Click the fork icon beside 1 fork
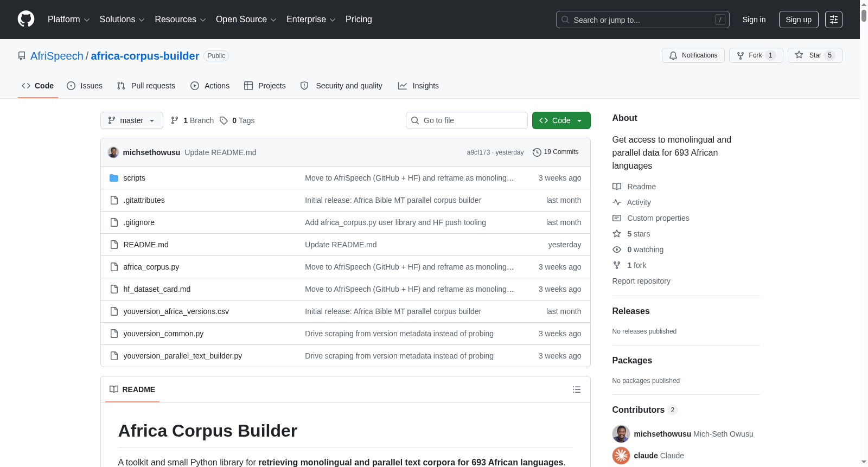The height and width of the screenshot is (467, 868). pyautogui.click(x=617, y=265)
